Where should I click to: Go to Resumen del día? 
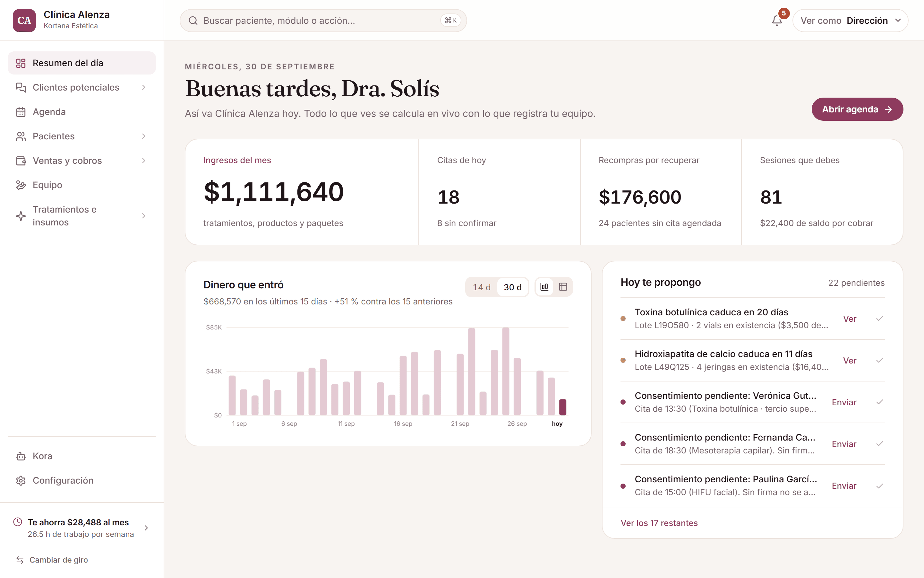point(82,63)
